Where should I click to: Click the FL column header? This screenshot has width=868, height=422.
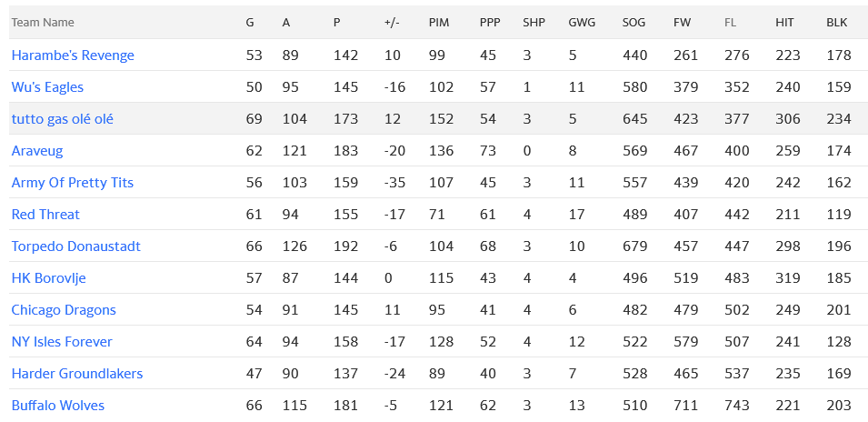pyautogui.click(x=731, y=22)
